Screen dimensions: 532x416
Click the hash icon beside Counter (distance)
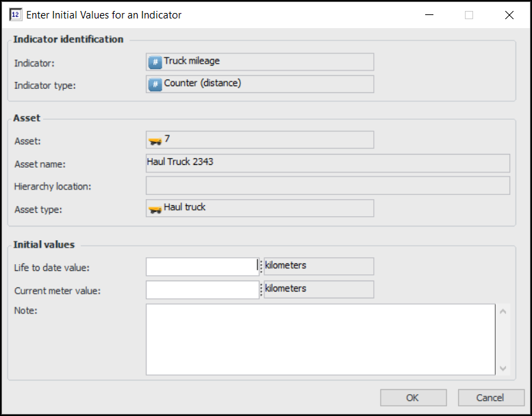click(x=155, y=84)
